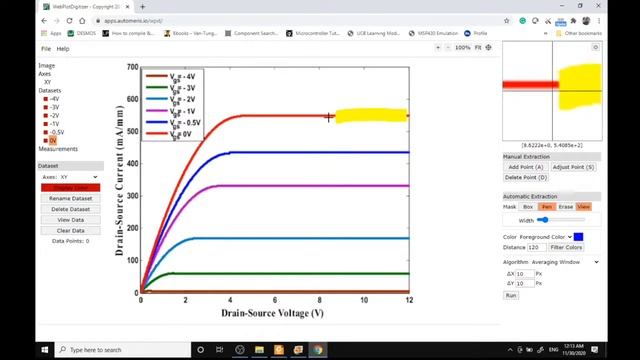The height and width of the screenshot is (360, 640).
Task: Click Add Point (A) button
Action: tap(526, 167)
